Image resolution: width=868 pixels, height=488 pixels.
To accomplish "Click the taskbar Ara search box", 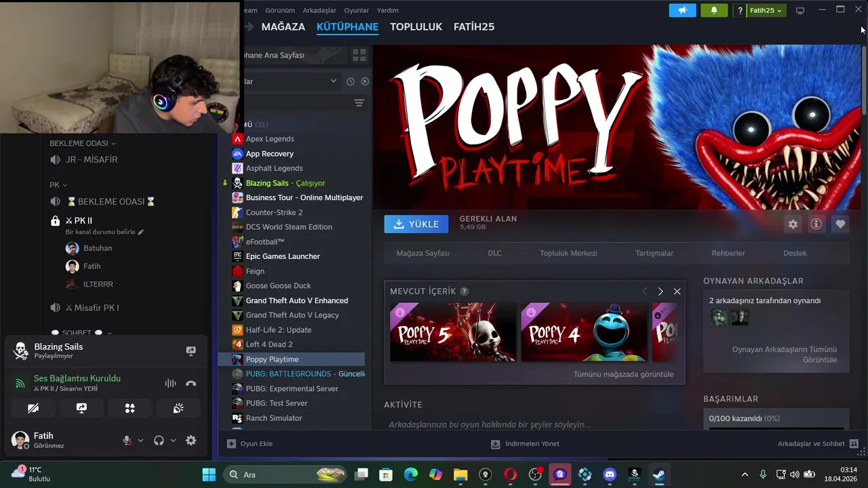I will coord(285,474).
